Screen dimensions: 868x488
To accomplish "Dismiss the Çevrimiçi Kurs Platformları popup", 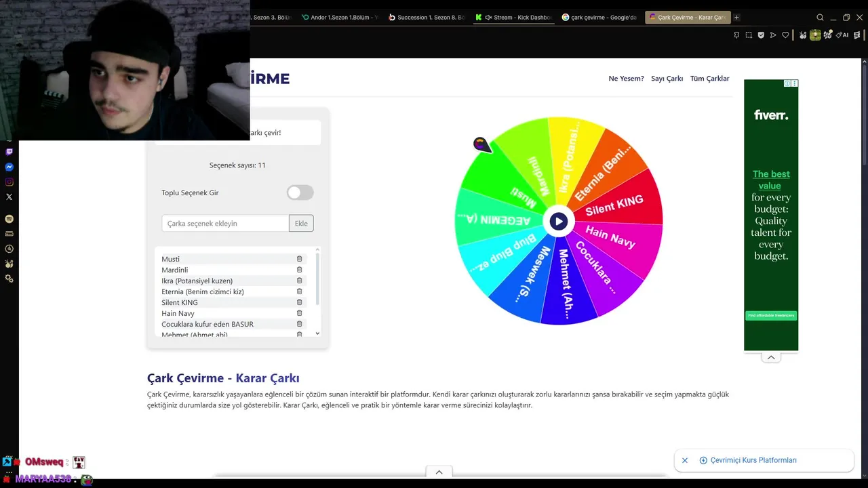I will pyautogui.click(x=685, y=460).
